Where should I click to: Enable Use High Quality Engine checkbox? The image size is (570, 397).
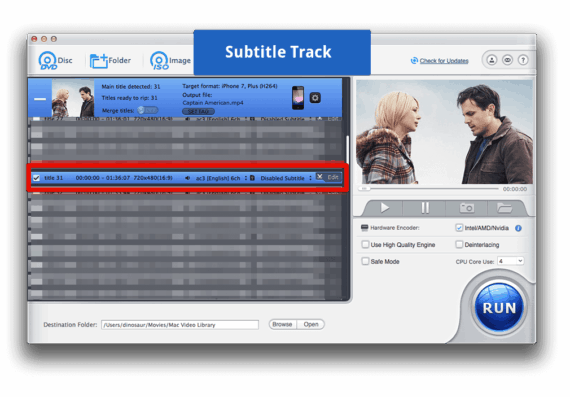pyautogui.click(x=365, y=244)
